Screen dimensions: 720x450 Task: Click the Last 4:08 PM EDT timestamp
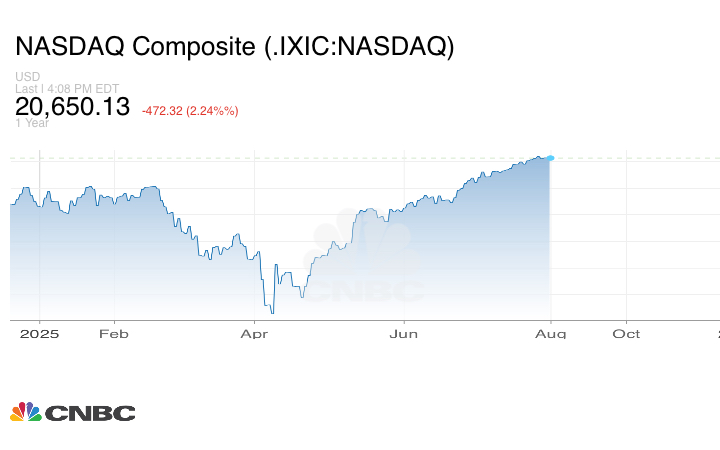click(x=67, y=88)
